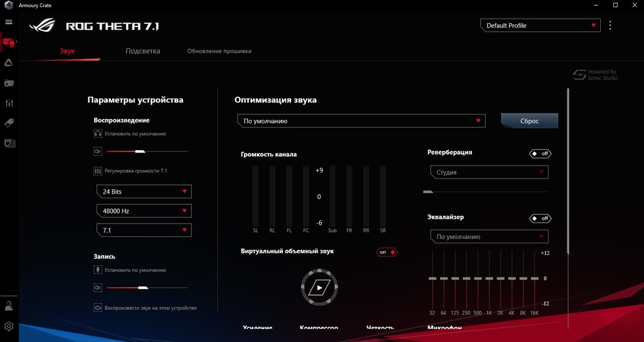The image size is (644, 342).
Task: Click the Sub channel volume bar
Action: [332, 195]
